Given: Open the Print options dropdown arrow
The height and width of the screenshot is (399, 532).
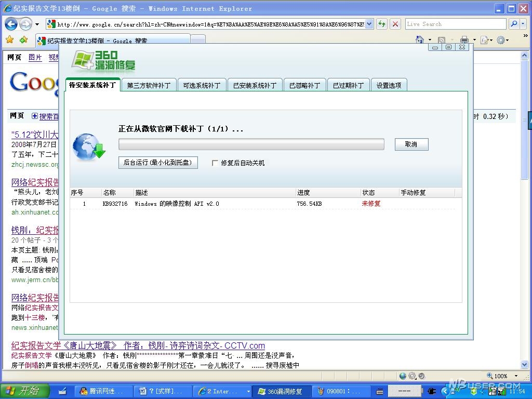Looking at the screenshot, I should coord(474,40).
